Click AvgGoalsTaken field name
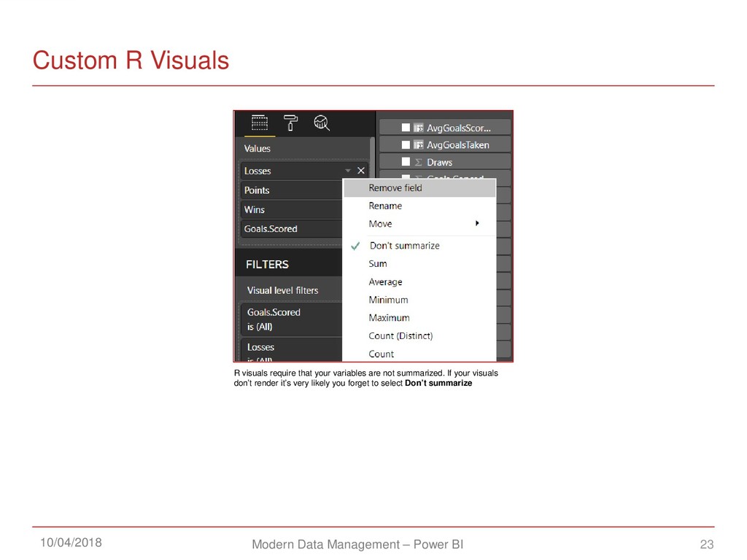This screenshot has height=560, width=747. pyautogui.click(x=458, y=145)
